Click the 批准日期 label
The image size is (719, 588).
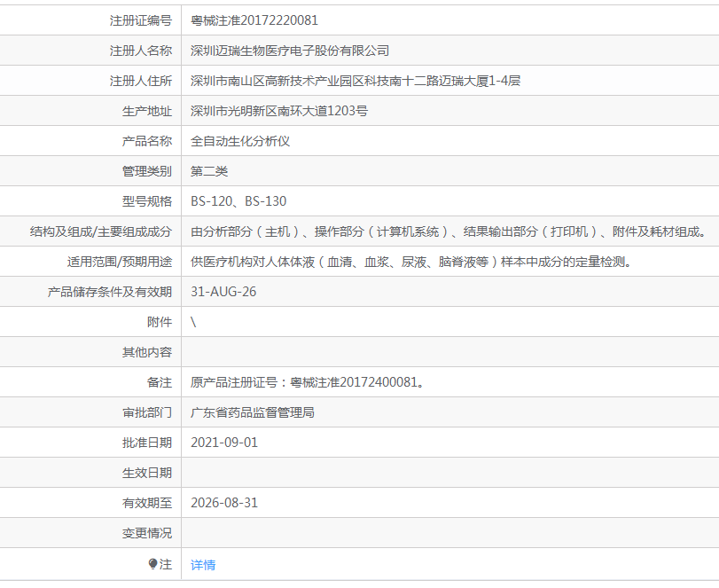[x=147, y=443]
